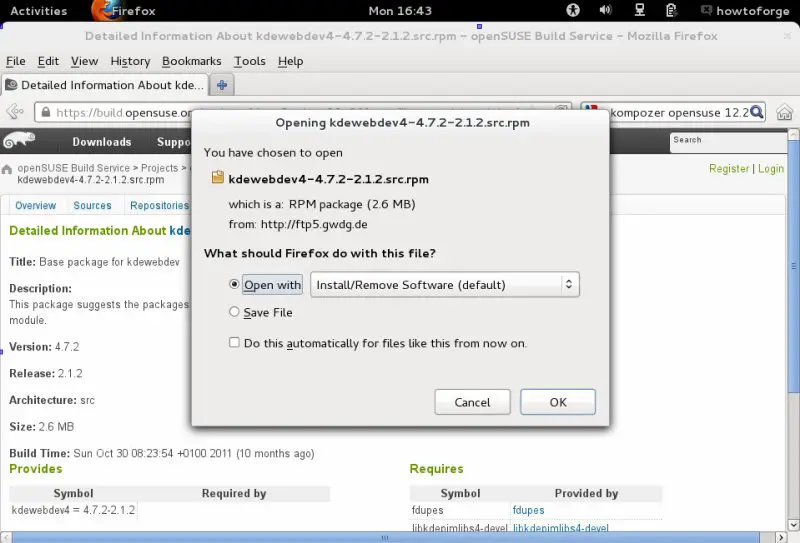
Task: Open the Bookmarks menu
Action: click(192, 61)
